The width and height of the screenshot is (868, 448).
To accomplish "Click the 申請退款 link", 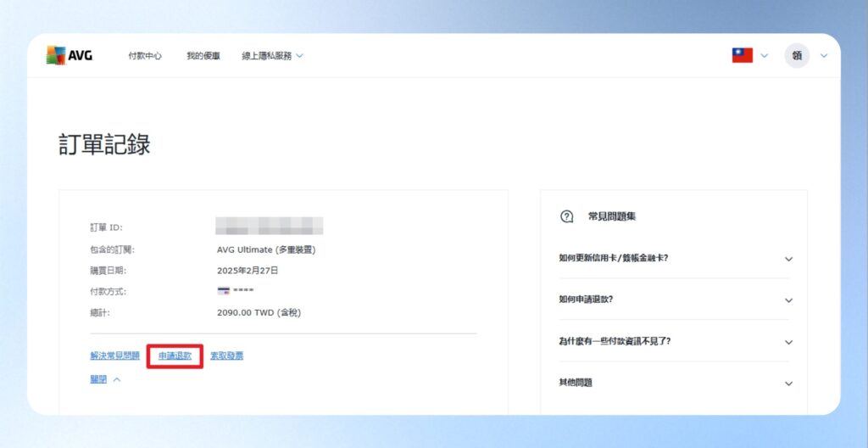I will (175, 356).
